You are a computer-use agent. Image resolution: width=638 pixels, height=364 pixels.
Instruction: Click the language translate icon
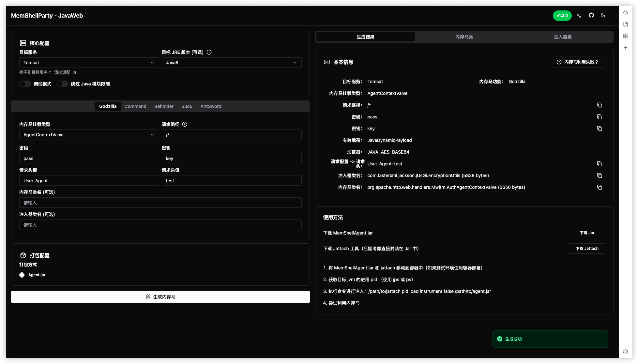pyautogui.click(x=579, y=16)
